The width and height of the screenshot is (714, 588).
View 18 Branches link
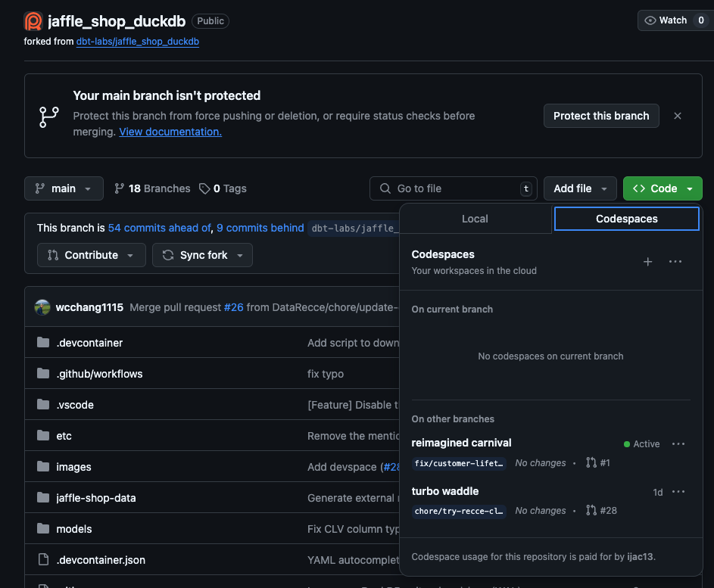152,188
